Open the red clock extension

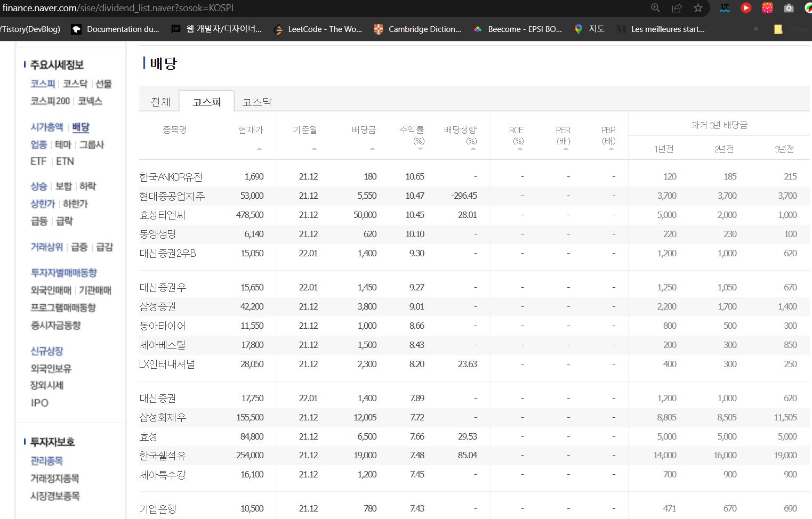(x=767, y=8)
